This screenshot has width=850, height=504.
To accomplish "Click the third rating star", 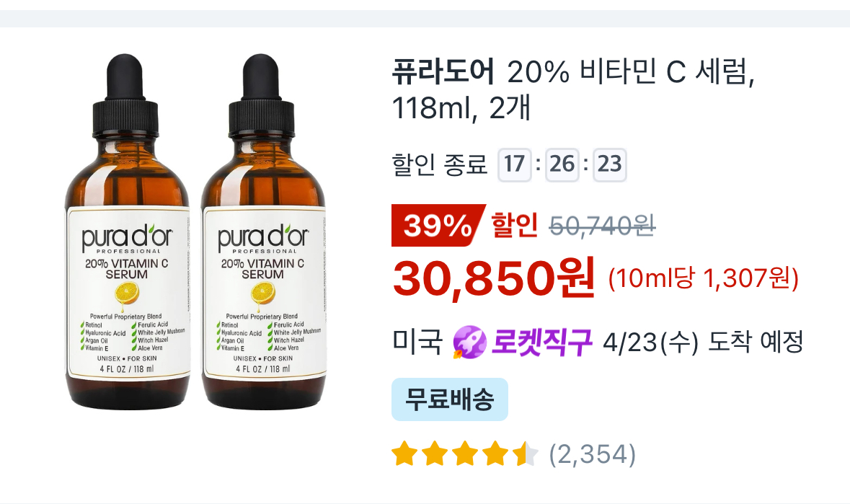I will [464, 454].
